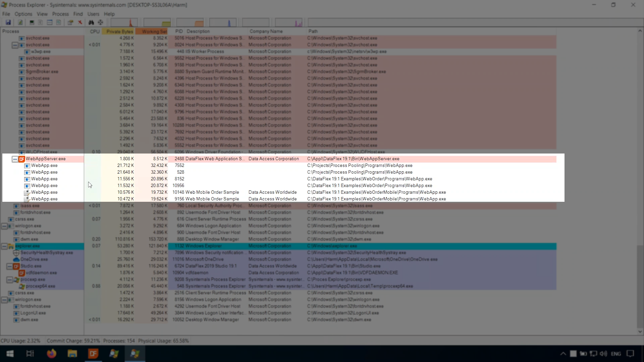Sort by Working Set column header
644x362 pixels.
coord(154,32)
